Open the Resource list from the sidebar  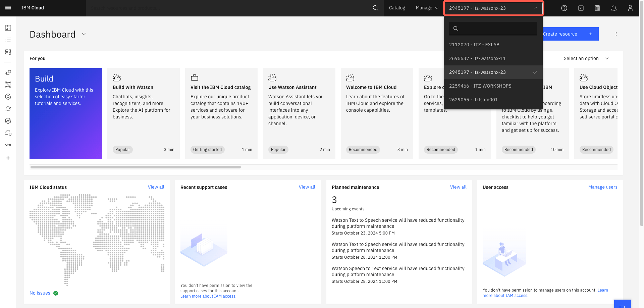(x=8, y=40)
